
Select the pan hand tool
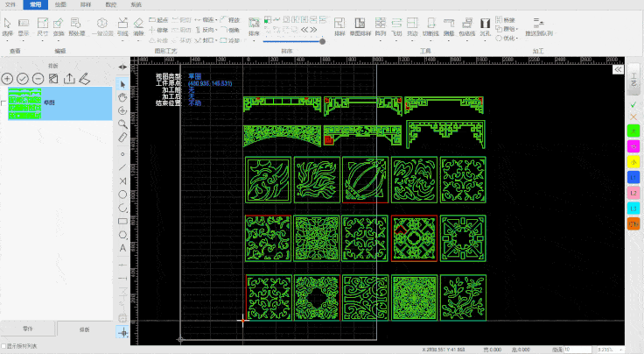(122, 97)
